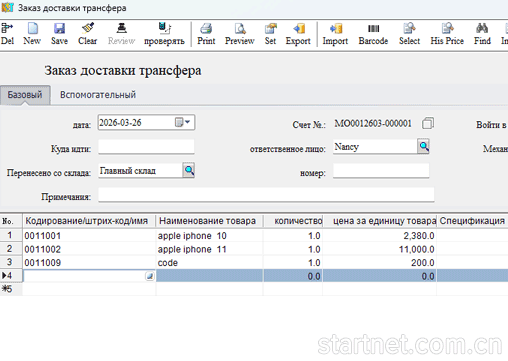
Task: Switch to the Базовый tab
Action: (25, 95)
